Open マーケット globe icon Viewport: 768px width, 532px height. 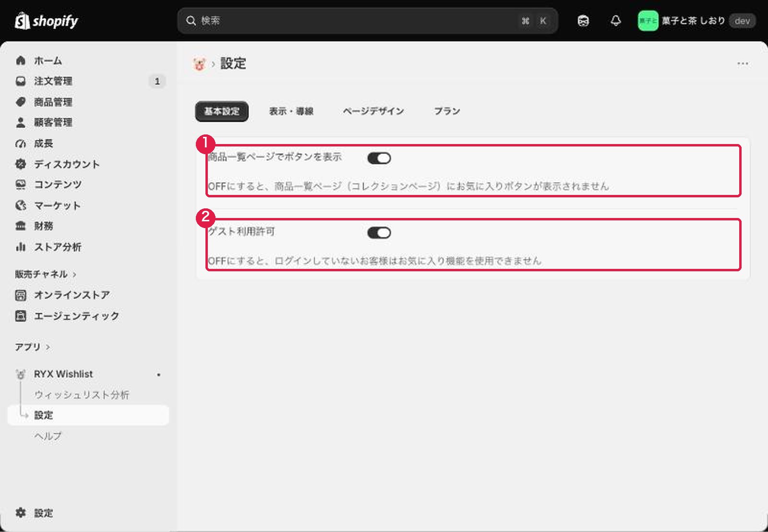click(x=21, y=206)
